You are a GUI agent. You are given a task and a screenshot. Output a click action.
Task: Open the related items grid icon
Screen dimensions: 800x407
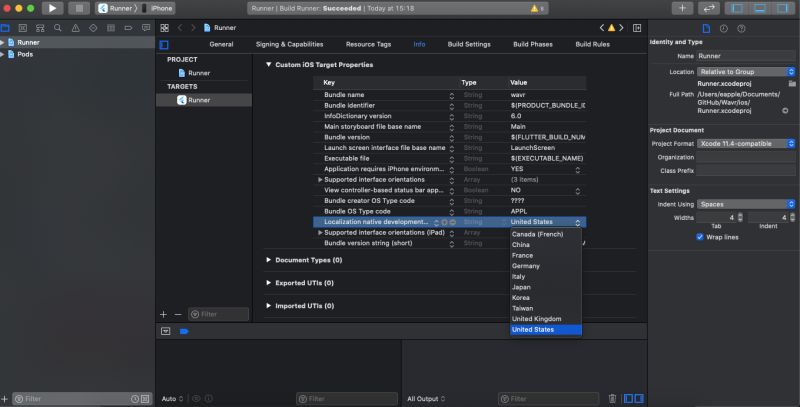point(164,28)
